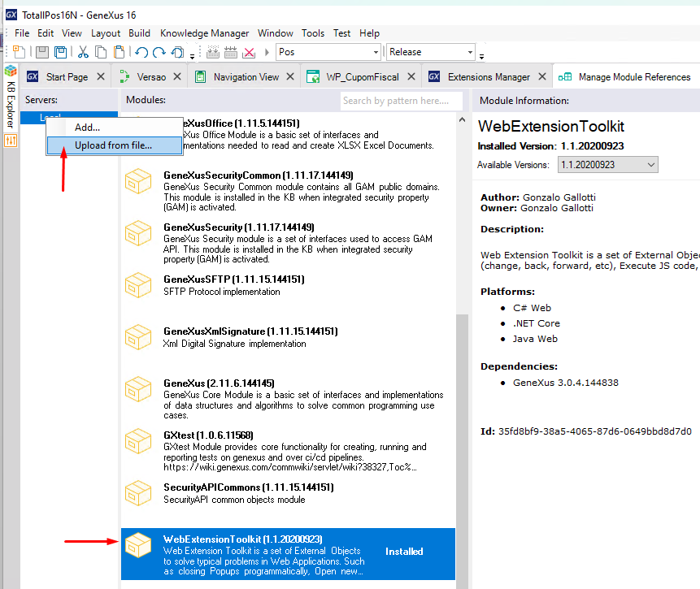Close the Extensions Manager tab
Viewport: 700px width, 589px height.
(x=542, y=76)
